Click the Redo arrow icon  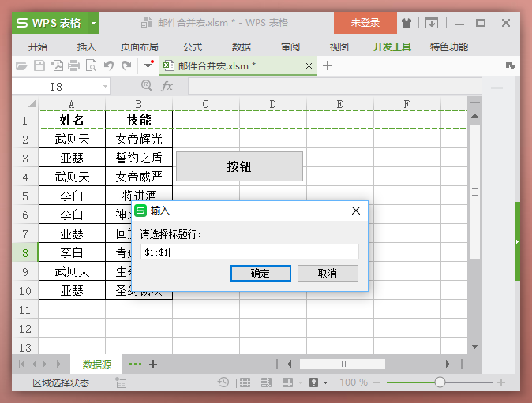pos(126,65)
